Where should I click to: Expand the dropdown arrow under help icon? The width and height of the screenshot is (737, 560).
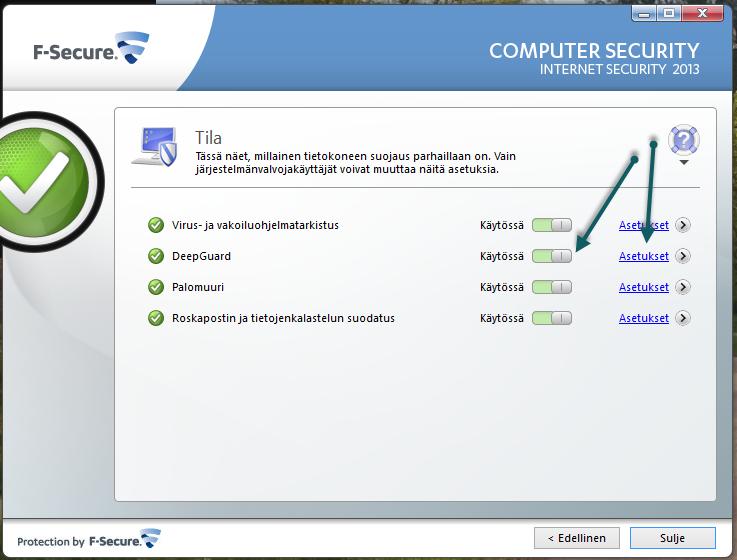click(684, 162)
